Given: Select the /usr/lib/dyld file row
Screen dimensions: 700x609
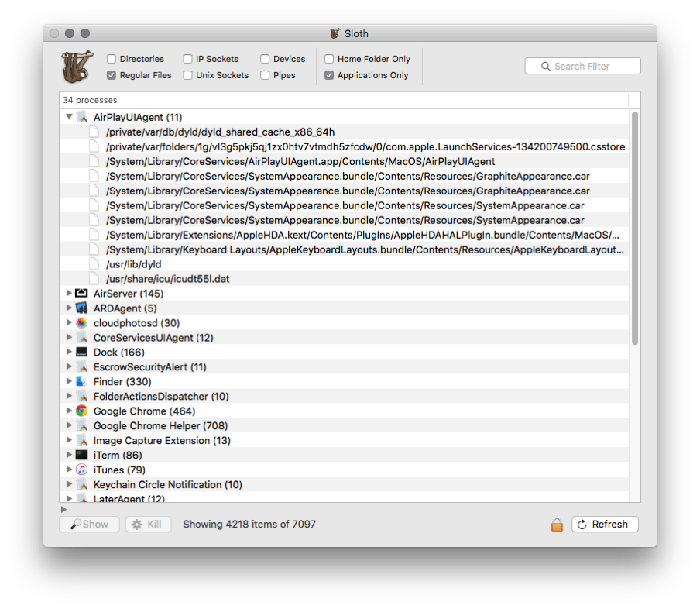Looking at the screenshot, I should (x=345, y=264).
